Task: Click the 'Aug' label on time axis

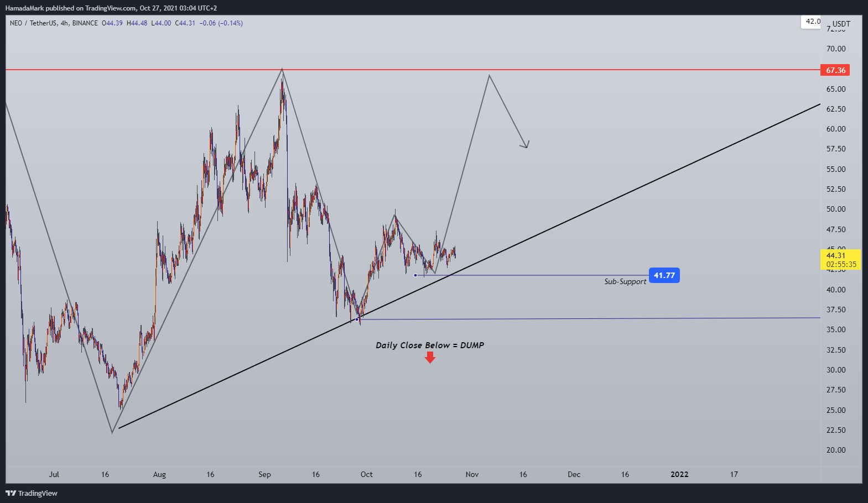Action: (159, 474)
